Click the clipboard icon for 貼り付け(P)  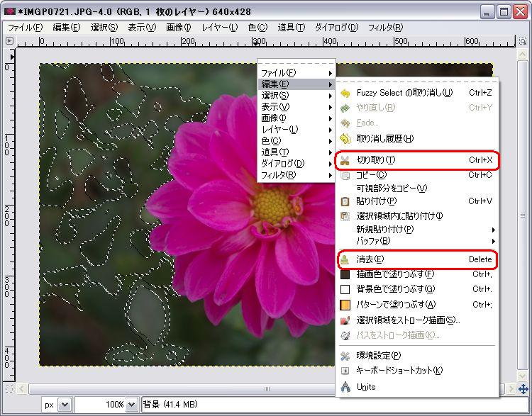pos(345,201)
